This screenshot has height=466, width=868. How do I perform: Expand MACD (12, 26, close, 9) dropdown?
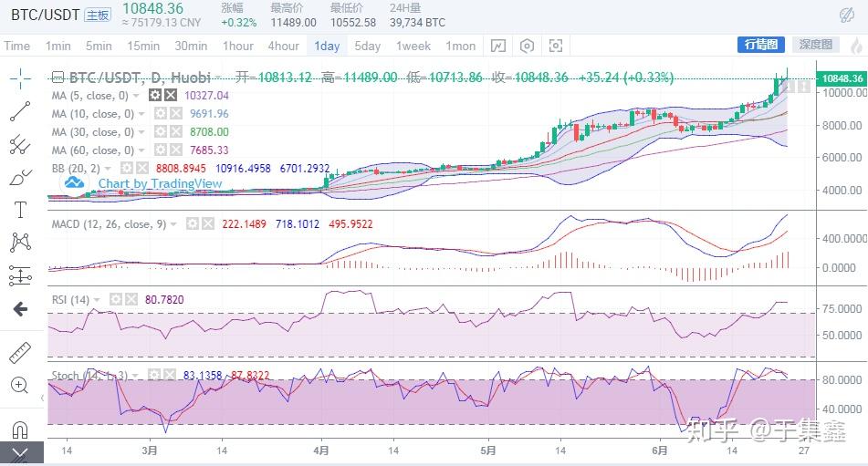(x=173, y=224)
